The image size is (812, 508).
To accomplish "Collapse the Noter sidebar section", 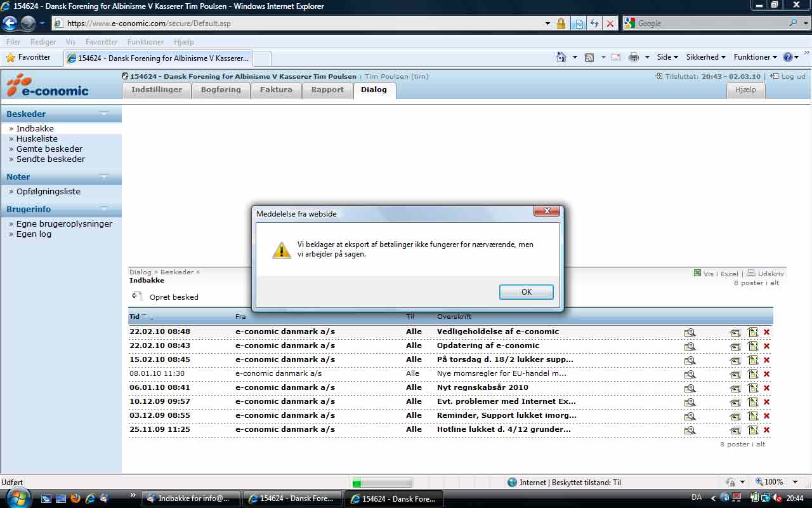I will (x=104, y=177).
